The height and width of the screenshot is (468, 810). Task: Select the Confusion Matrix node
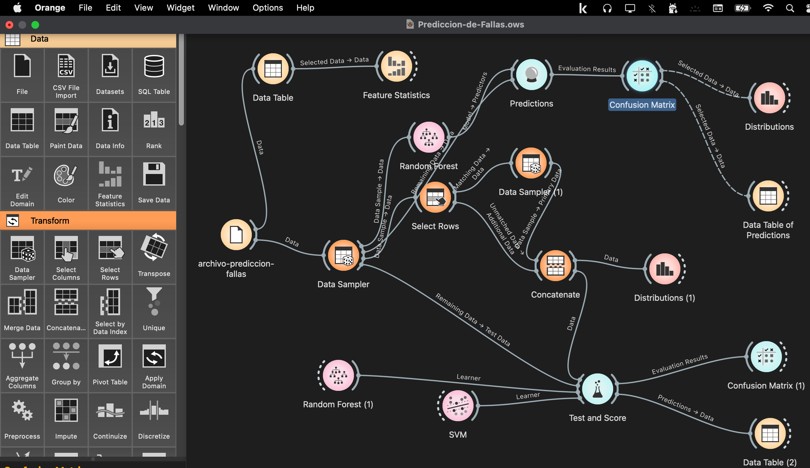642,76
